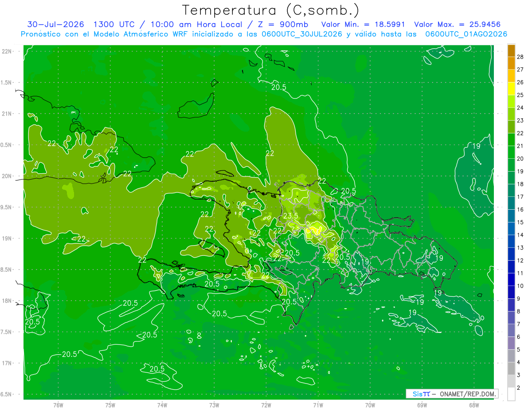
Task: Click the "23.5" contour label
Action: coord(290,216)
